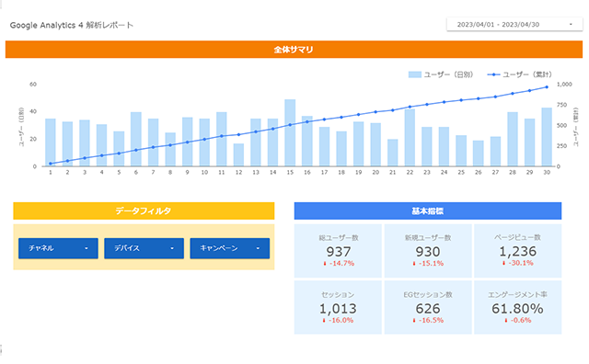Screen dimensions: 589x364
Task: Select the ページビュー数 1,236 scorecard value
Action: click(x=517, y=251)
